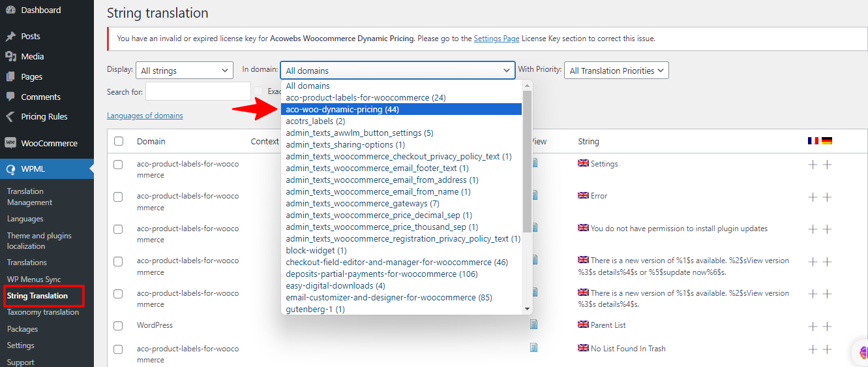Image resolution: width=868 pixels, height=367 pixels.
Task: Check the Settings string row checkbox
Action: [118, 165]
